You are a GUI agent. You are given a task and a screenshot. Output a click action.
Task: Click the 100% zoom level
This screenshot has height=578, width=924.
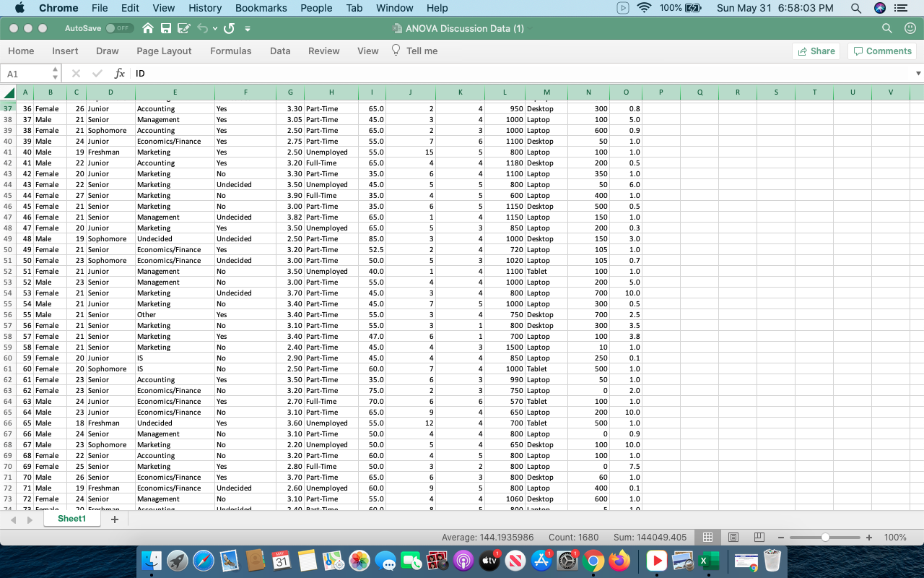tap(895, 538)
